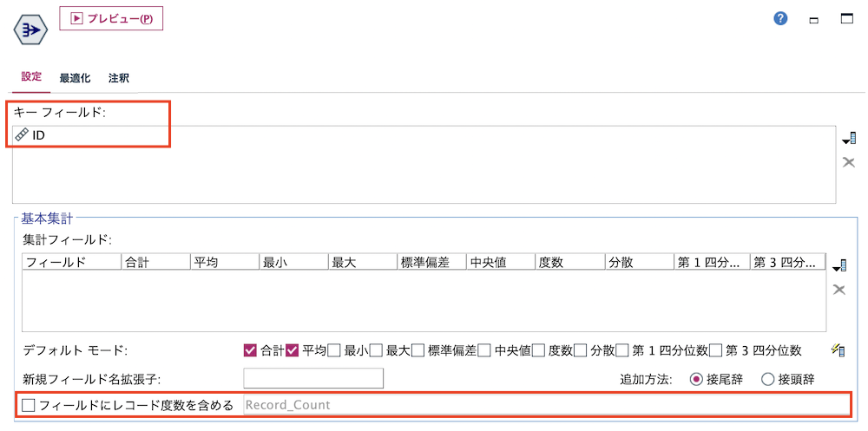Open field picker for aggregate fields
The image size is (868, 431).
(x=839, y=265)
